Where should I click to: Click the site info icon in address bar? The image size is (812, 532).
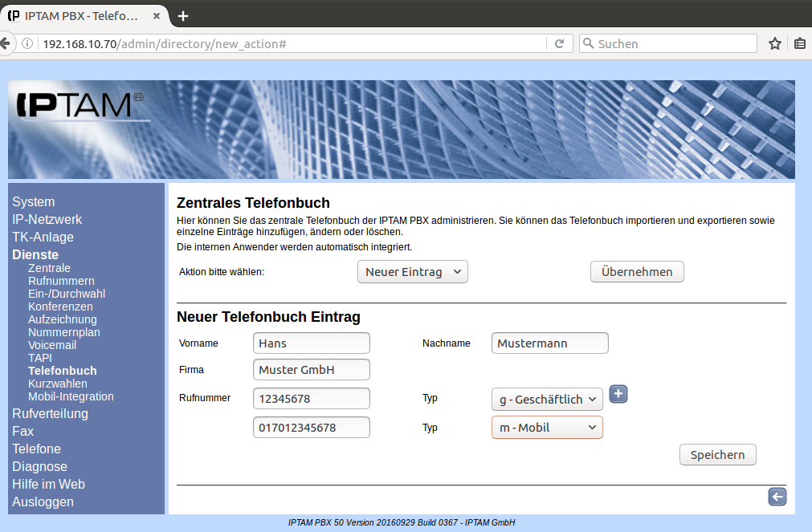click(27, 43)
